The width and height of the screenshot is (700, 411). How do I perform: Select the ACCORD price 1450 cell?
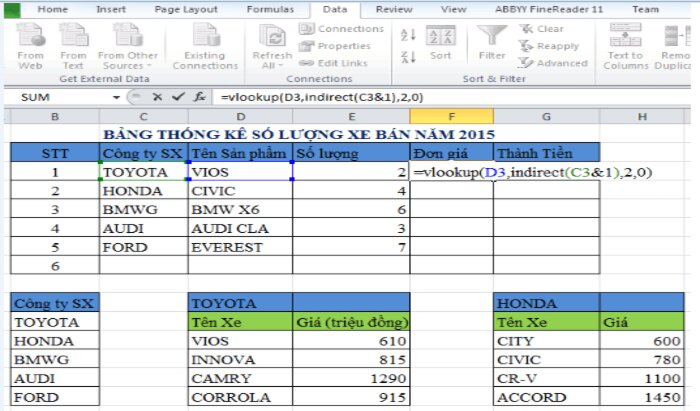click(x=642, y=397)
